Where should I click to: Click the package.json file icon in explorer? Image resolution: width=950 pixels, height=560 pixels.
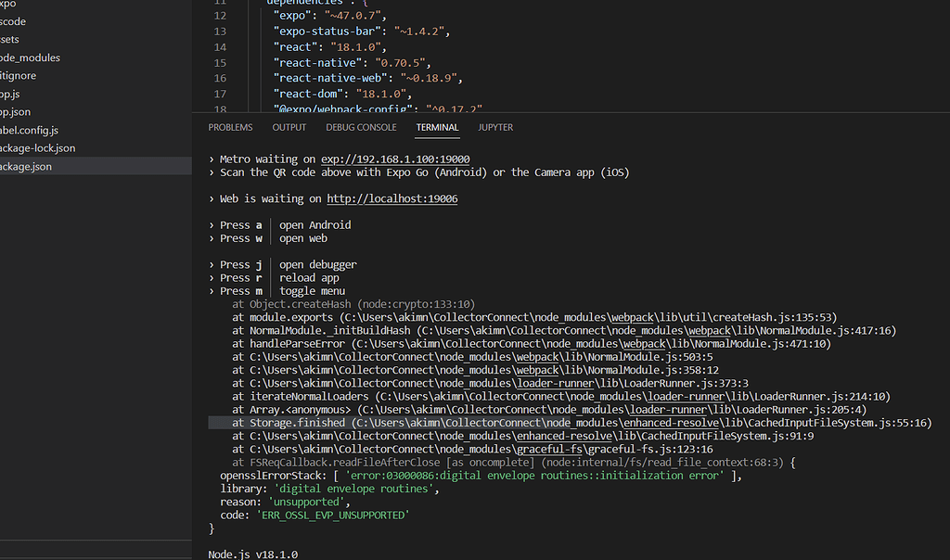3,166
